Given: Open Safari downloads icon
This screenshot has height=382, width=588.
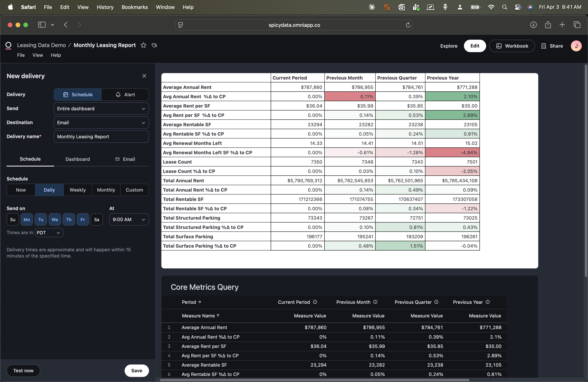Looking at the screenshot, I should tap(533, 25).
